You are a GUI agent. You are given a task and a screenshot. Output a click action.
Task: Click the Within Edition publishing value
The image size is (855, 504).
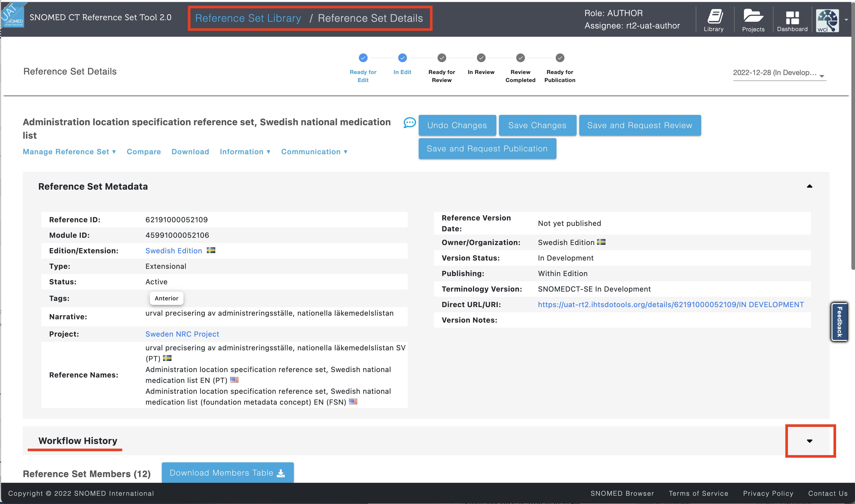(563, 273)
